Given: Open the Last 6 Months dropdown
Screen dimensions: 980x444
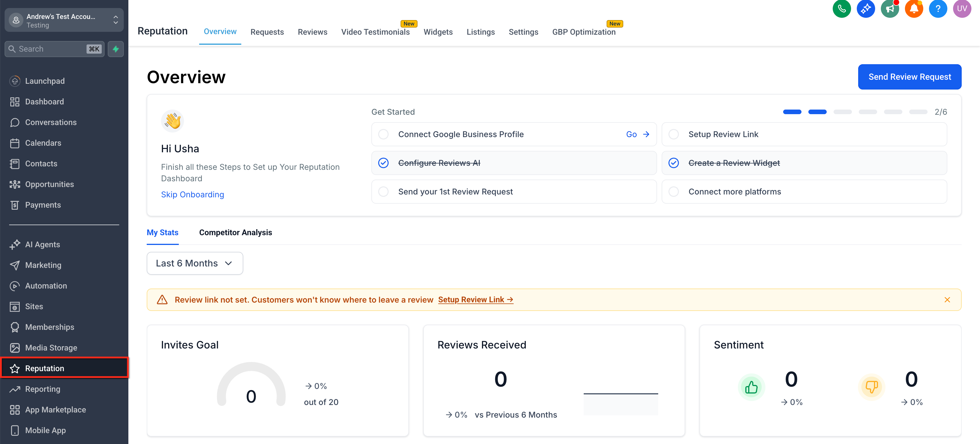Looking at the screenshot, I should 194,264.
